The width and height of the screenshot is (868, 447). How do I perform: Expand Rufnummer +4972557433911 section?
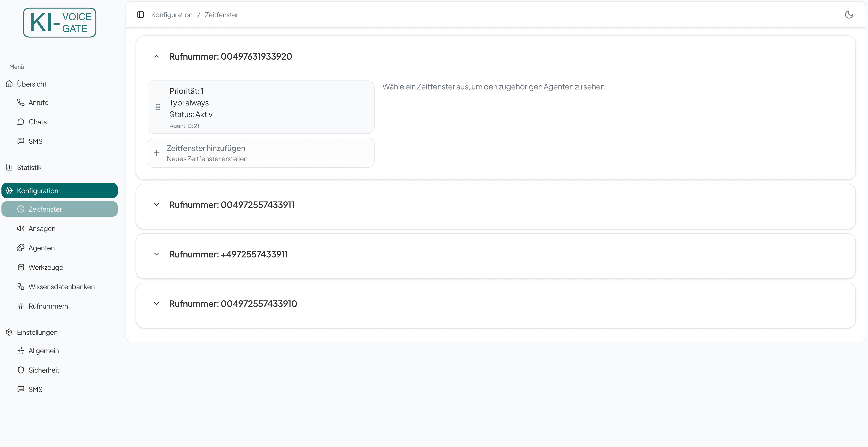click(x=156, y=254)
